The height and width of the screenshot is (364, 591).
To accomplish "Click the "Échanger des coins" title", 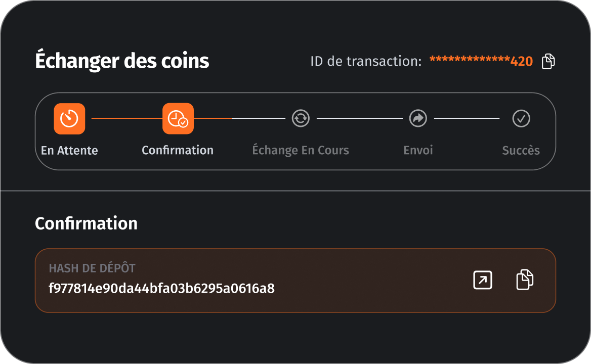I will tap(122, 61).
